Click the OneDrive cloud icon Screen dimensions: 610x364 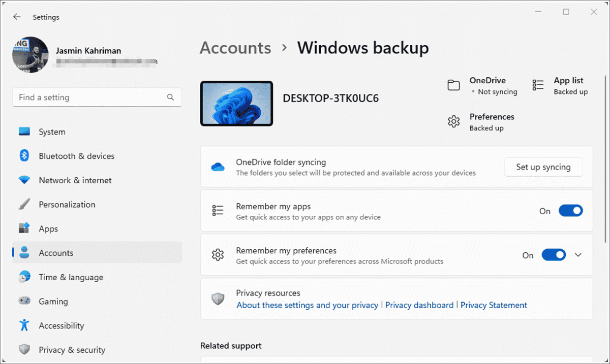[x=218, y=167]
